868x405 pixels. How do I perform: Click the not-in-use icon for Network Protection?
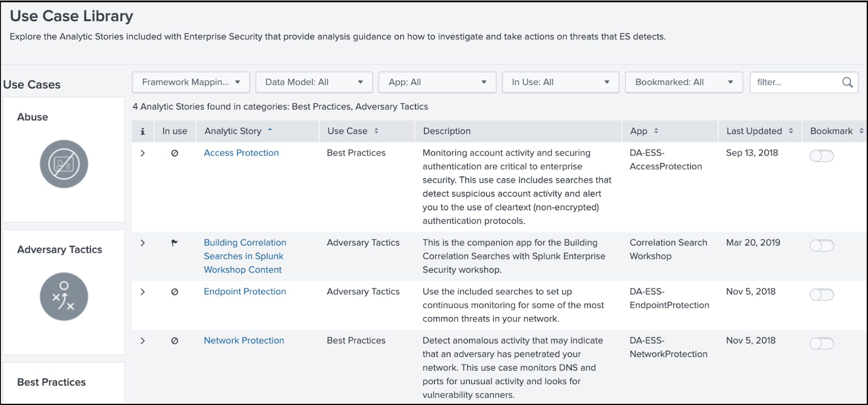click(x=175, y=340)
